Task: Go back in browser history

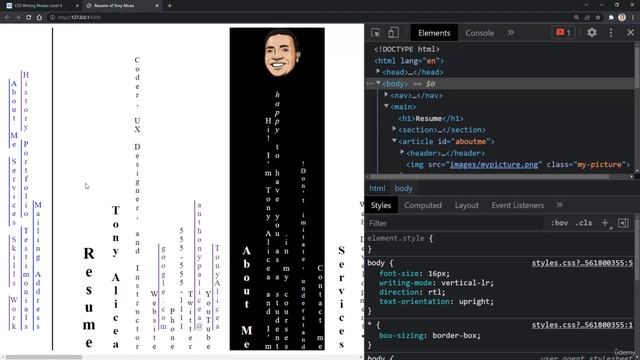Action: (7, 18)
